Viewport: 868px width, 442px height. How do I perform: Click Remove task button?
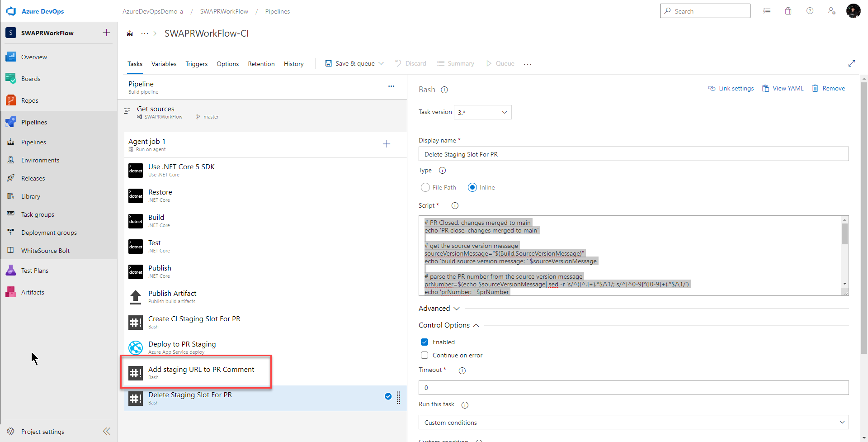click(829, 88)
